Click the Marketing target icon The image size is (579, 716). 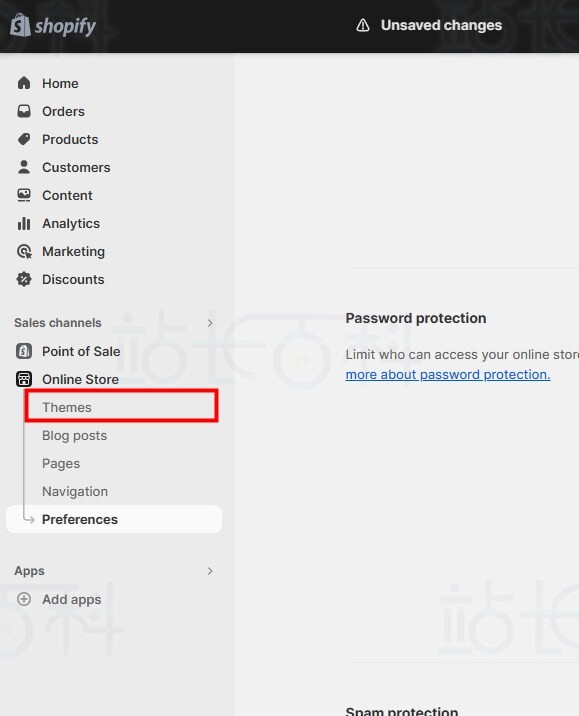(24, 251)
